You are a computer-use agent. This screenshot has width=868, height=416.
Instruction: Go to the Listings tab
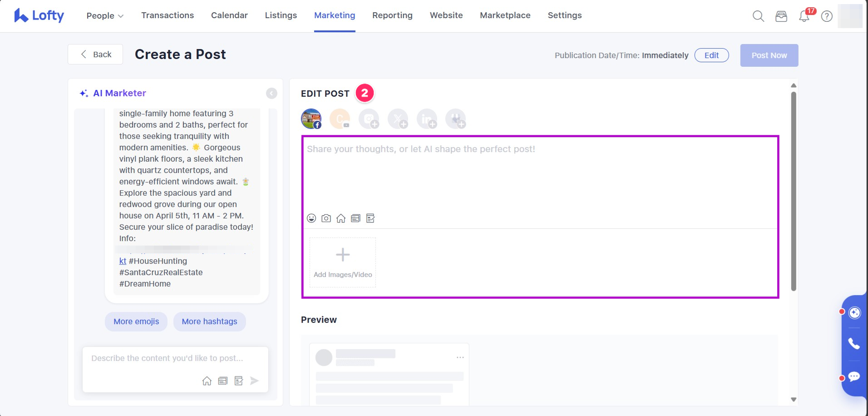click(281, 15)
